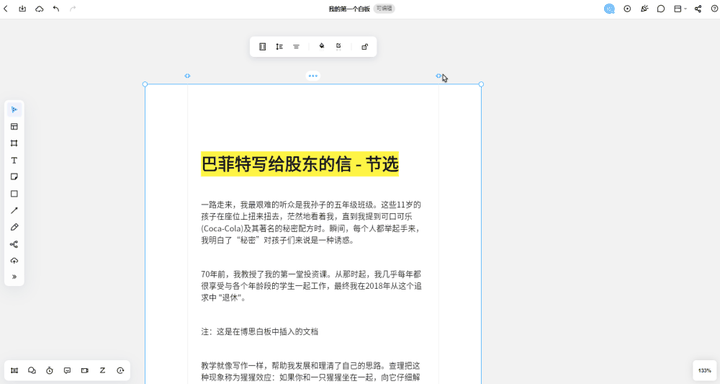The image size is (720, 384).
Task: Click the page width icon in floating toolbar
Action: (x=262, y=46)
